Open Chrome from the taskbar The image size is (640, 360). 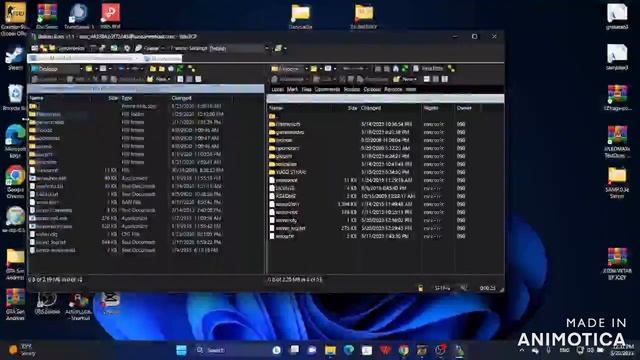404,350
